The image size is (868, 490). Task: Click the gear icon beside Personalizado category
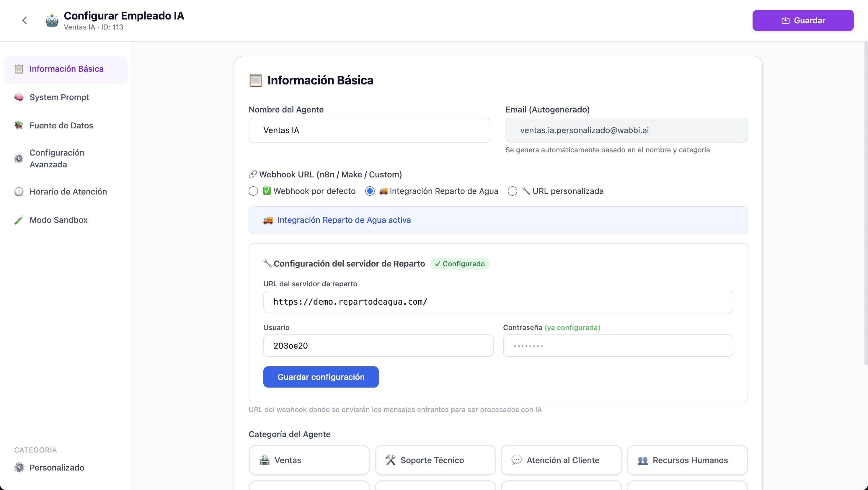coord(19,468)
